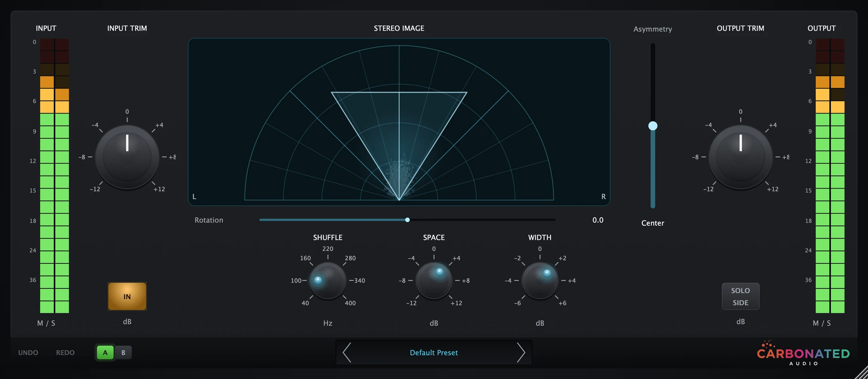Viewport: 868px width, 379px height.
Task: Click the Output Trim knob
Action: (740, 157)
